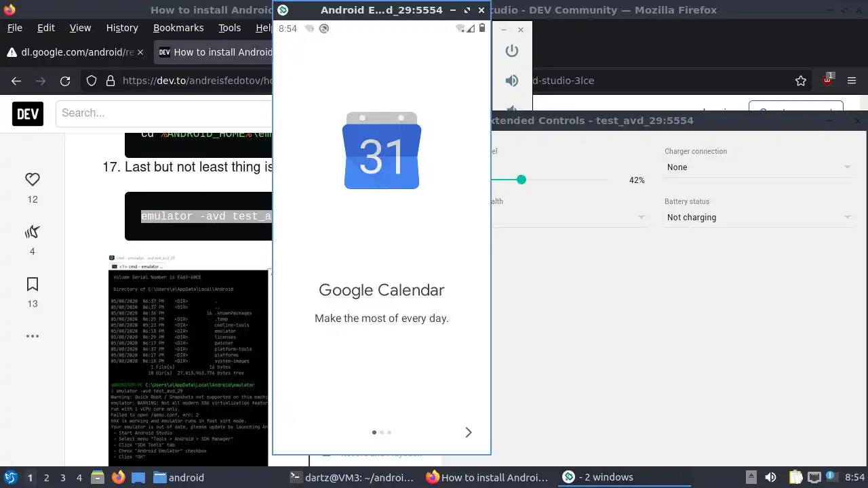Switch to the How to install Android tab
The height and width of the screenshot is (488, 868).
[214, 52]
